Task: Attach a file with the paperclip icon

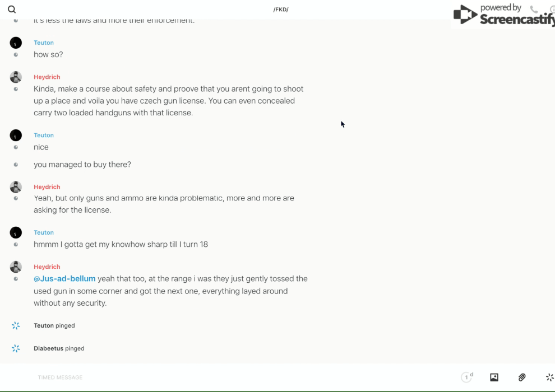Action: click(522, 377)
